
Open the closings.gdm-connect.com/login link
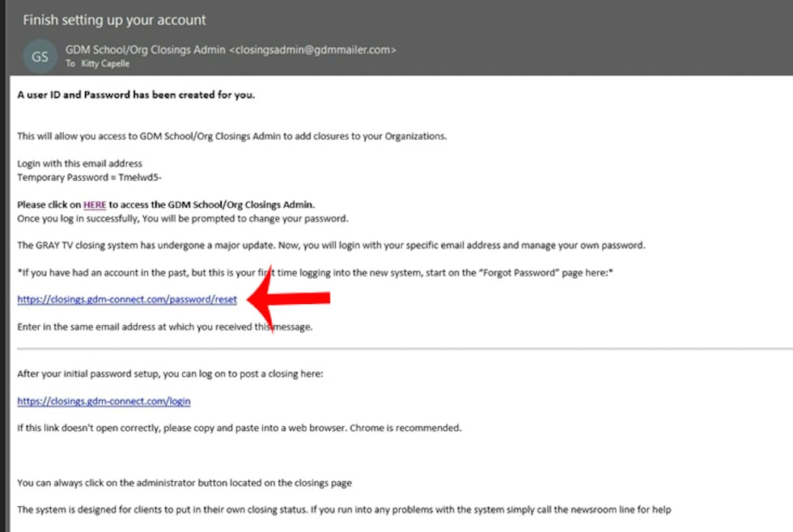[104, 401]
